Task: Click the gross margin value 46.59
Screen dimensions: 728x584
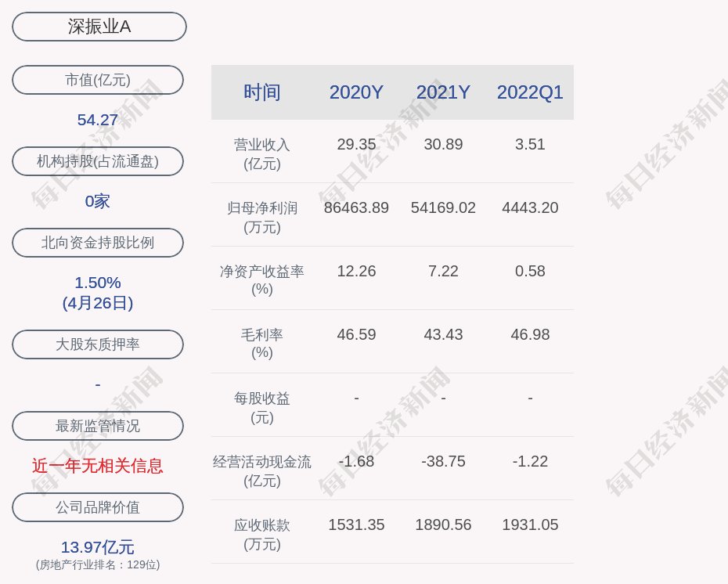Action: [356, 334]
